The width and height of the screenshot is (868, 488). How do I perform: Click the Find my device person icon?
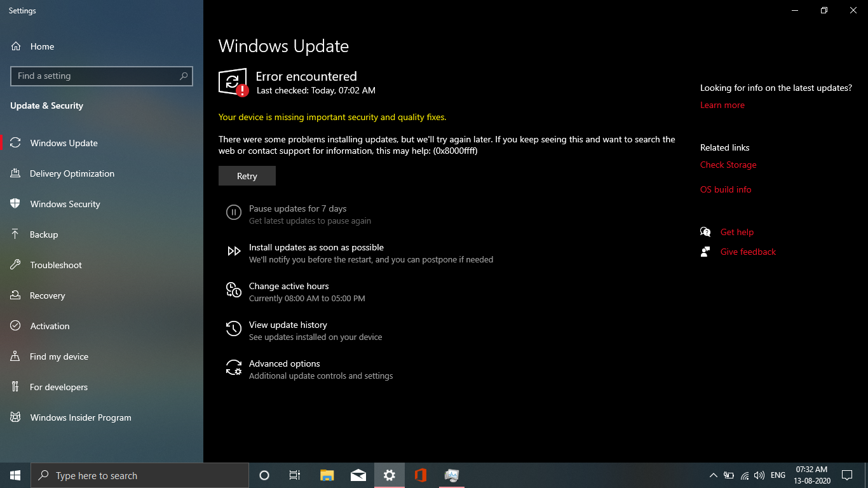click(16, 356)
